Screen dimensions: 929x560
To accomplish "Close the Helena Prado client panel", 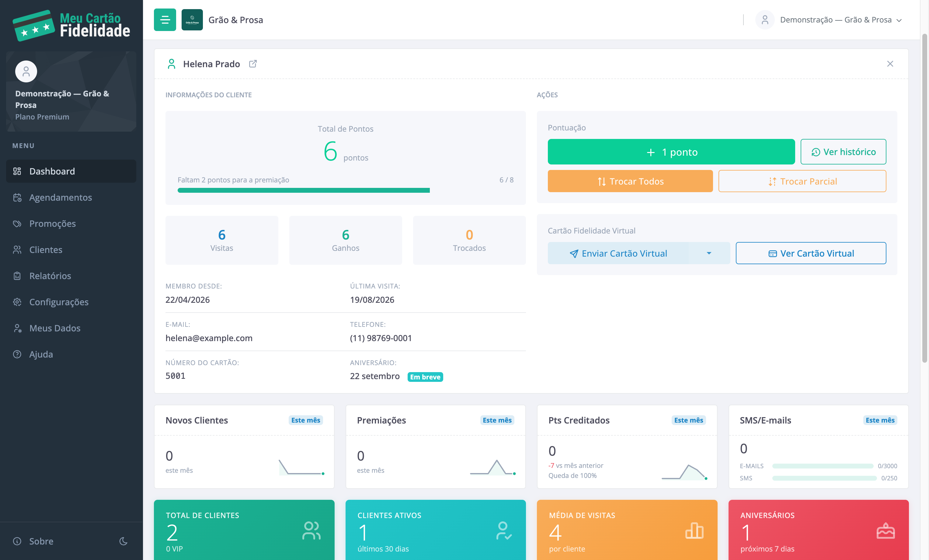I will tap(890, 64).
